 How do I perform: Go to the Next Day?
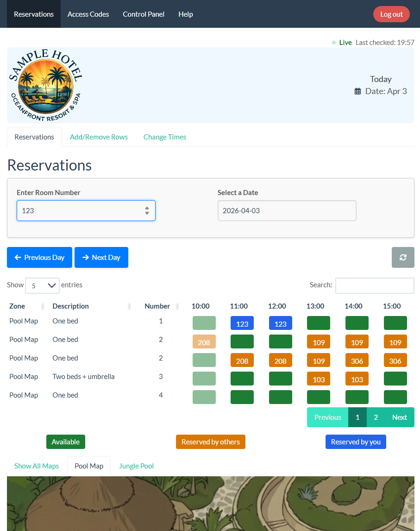[101, 257]
